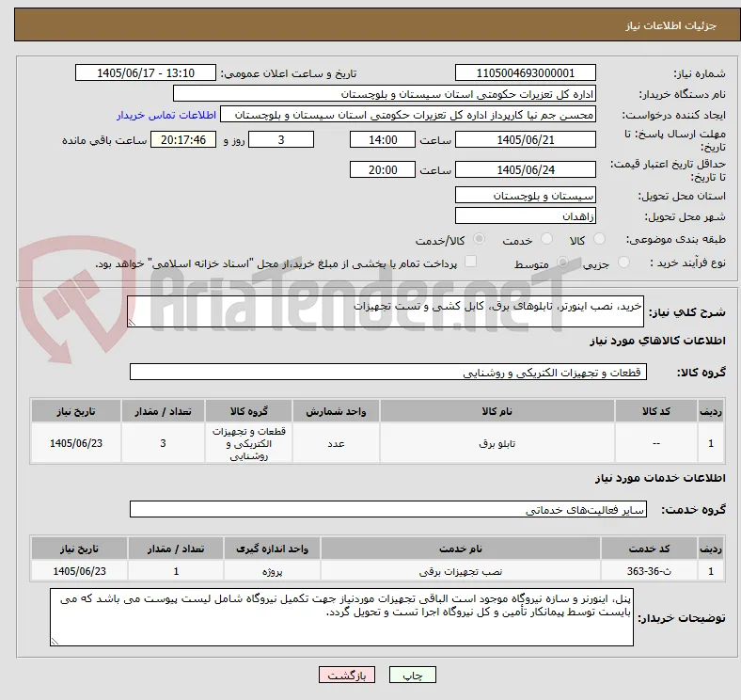Click the remaining days field showing 3
Viewport: 741px width, 700px height.
pyautogui.click(x=281, y=139)
